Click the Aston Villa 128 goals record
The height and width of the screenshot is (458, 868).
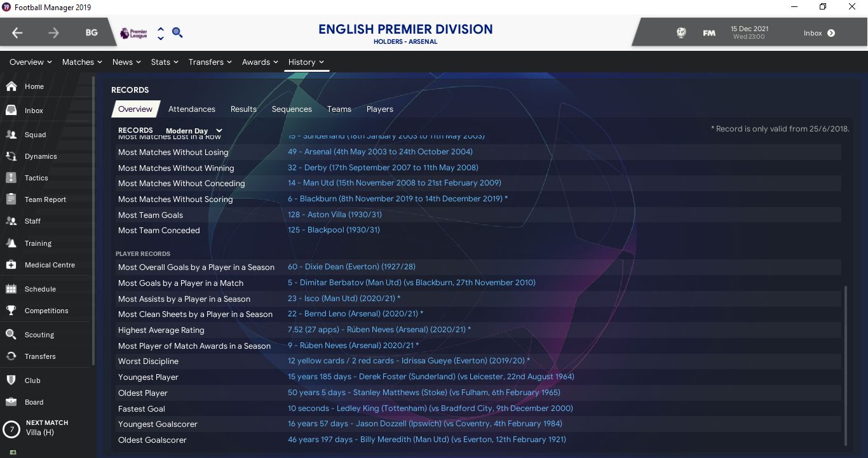[335, 215]
